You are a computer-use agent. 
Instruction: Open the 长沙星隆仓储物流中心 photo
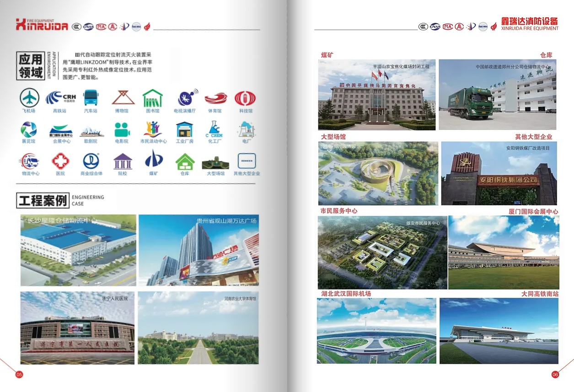click(x=78, y=250)
